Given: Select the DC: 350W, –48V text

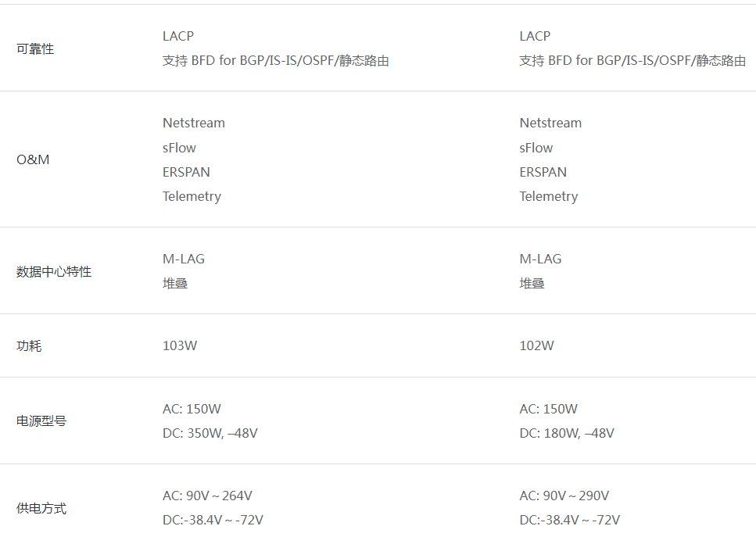Looking at the screenshot, I should 210,433.
